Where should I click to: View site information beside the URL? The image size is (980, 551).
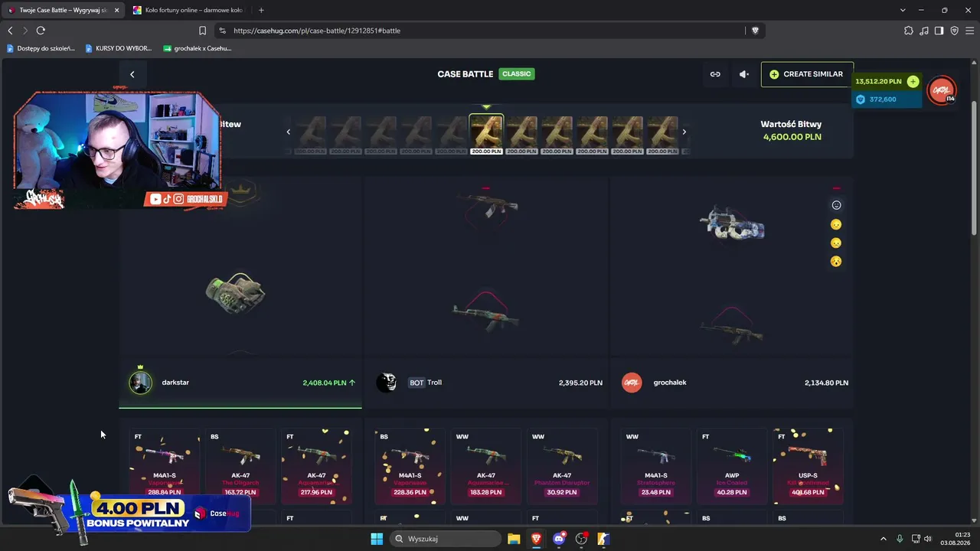222,31
